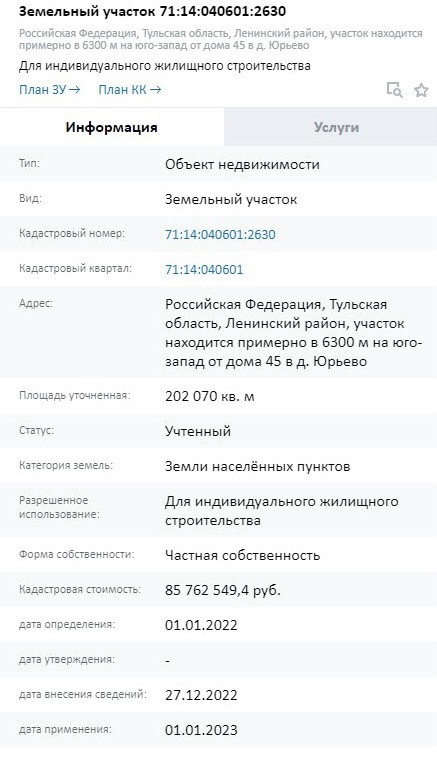This screenshot has height=760, width=437.
Task: Click the Адрес field value text
Action: pos(294,333)
